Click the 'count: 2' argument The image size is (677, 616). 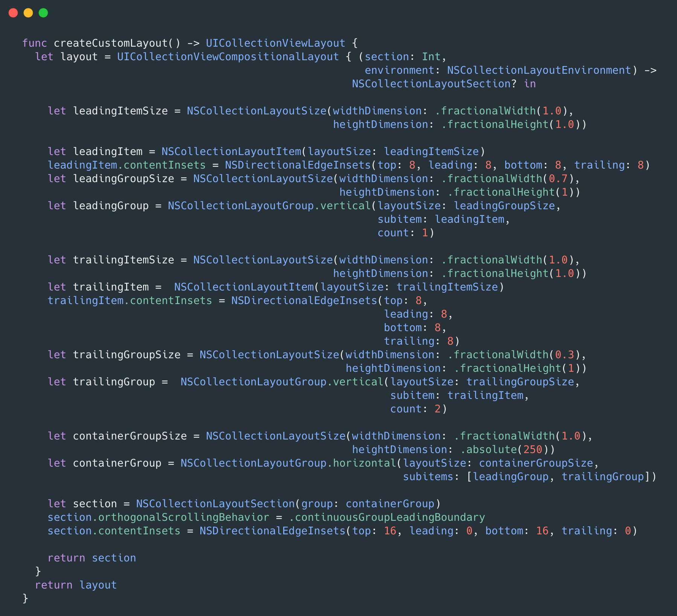pyautogui.click(x=416, y=409)
